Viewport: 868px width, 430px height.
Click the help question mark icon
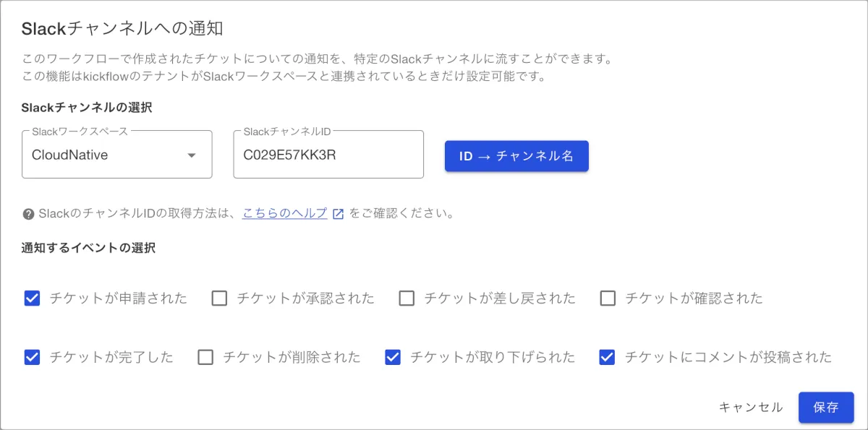[29, 214]
